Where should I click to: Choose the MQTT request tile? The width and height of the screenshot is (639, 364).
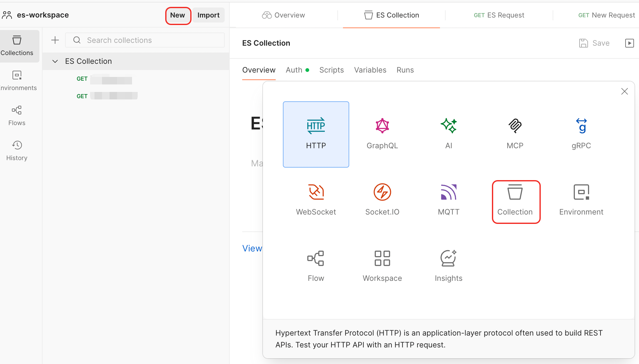pos(449,201)
